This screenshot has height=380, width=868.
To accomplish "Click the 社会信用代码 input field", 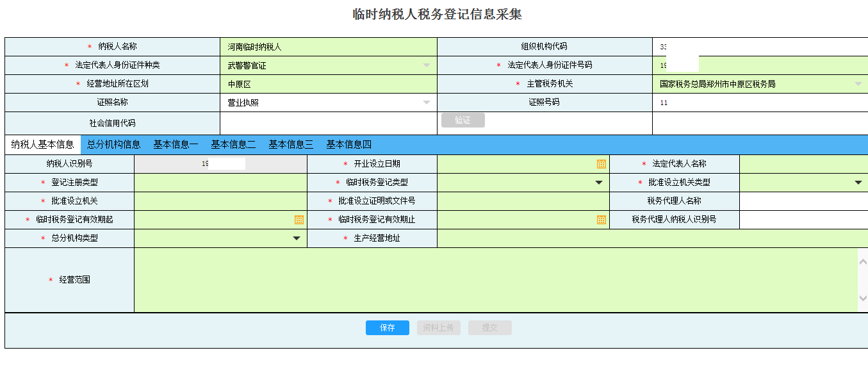I will 328,123.
